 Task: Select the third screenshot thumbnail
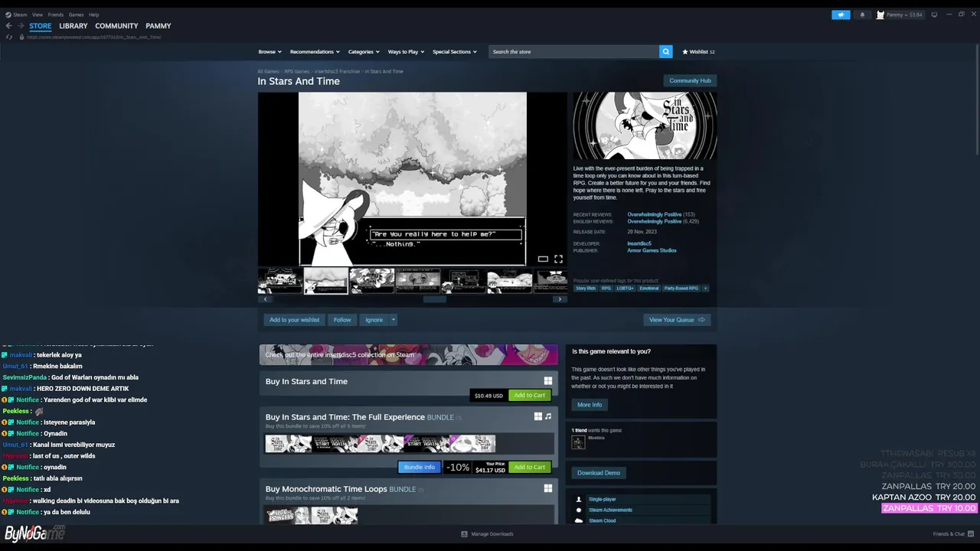coord(372,281)
